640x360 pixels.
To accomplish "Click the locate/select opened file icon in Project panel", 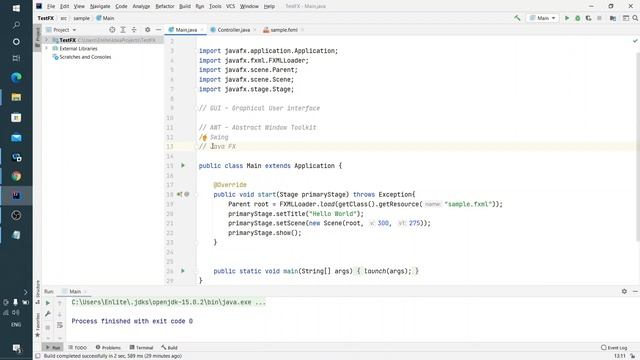I will click(112, 30).
